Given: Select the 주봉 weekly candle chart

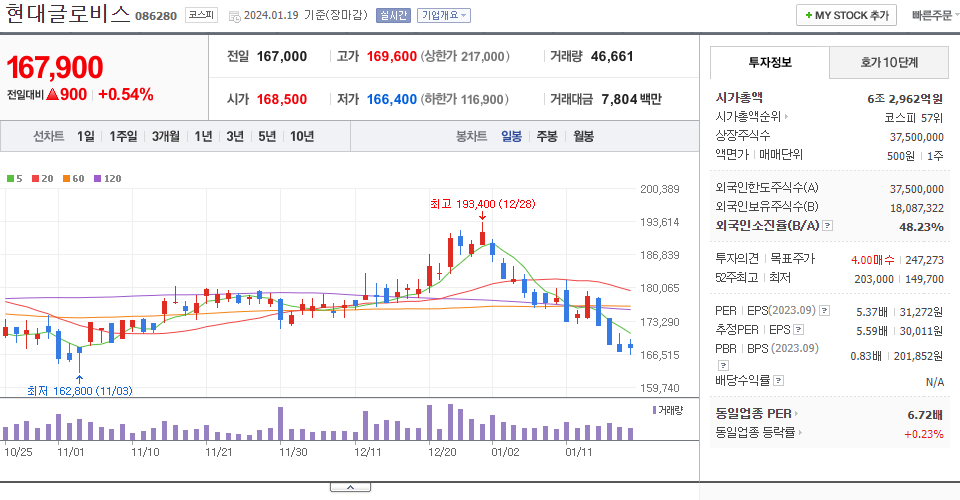Looking at the screenshot, I should 547,136.
